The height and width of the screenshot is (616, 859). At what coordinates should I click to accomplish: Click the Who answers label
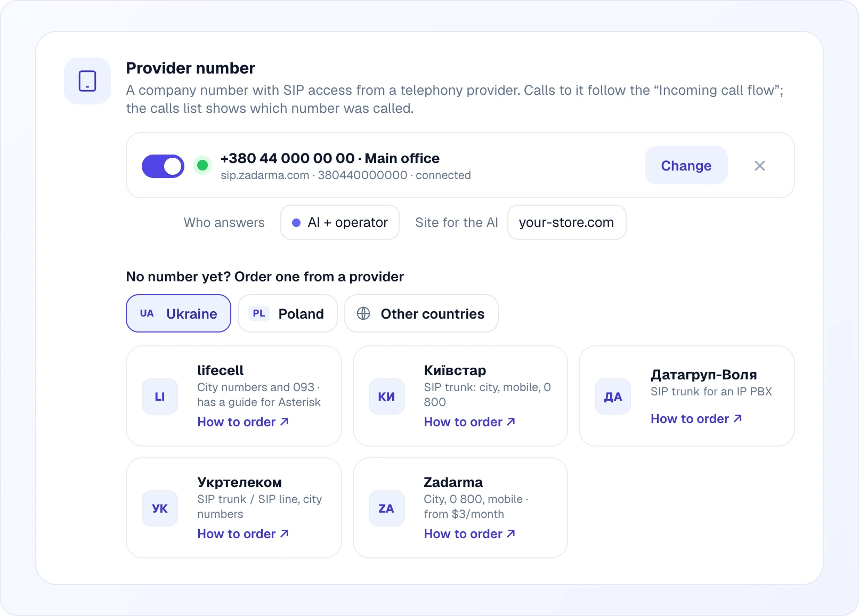coord(224,222)
